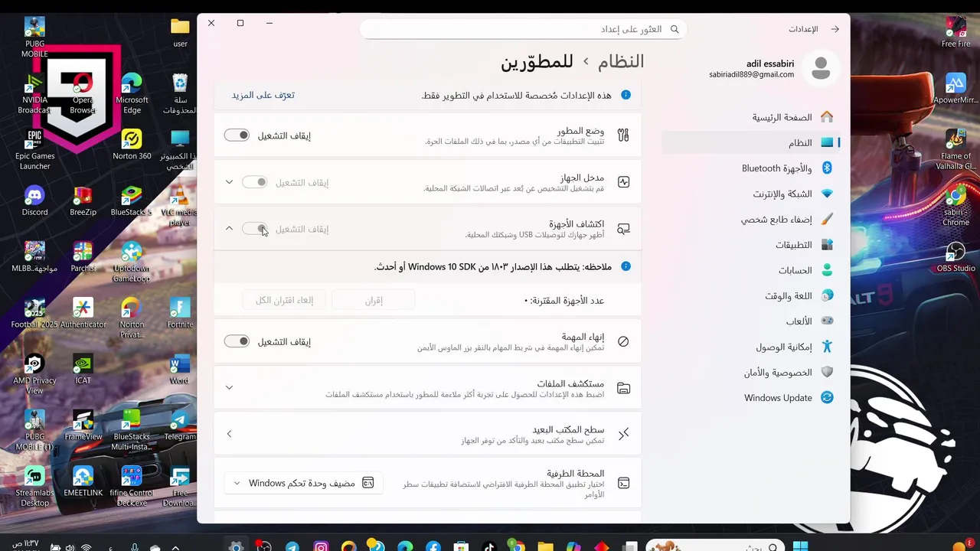Toggle the مدخل الجهاز device portal switch

255,182
